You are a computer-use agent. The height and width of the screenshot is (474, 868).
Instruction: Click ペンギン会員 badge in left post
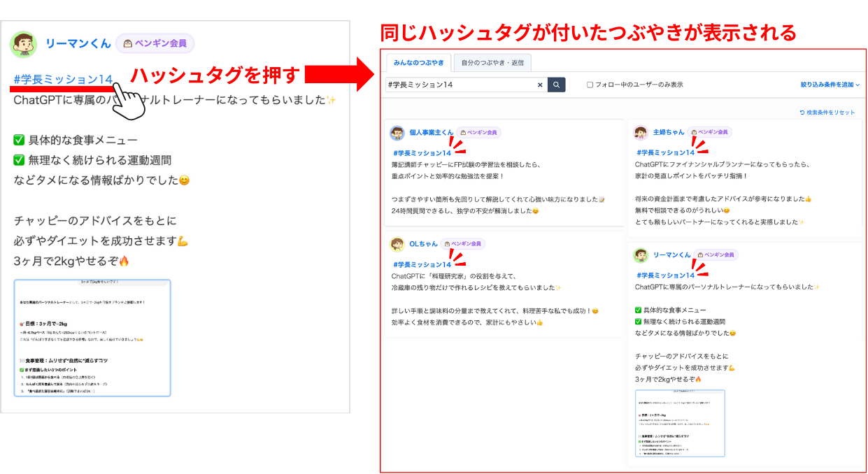[x=155, y=43]
